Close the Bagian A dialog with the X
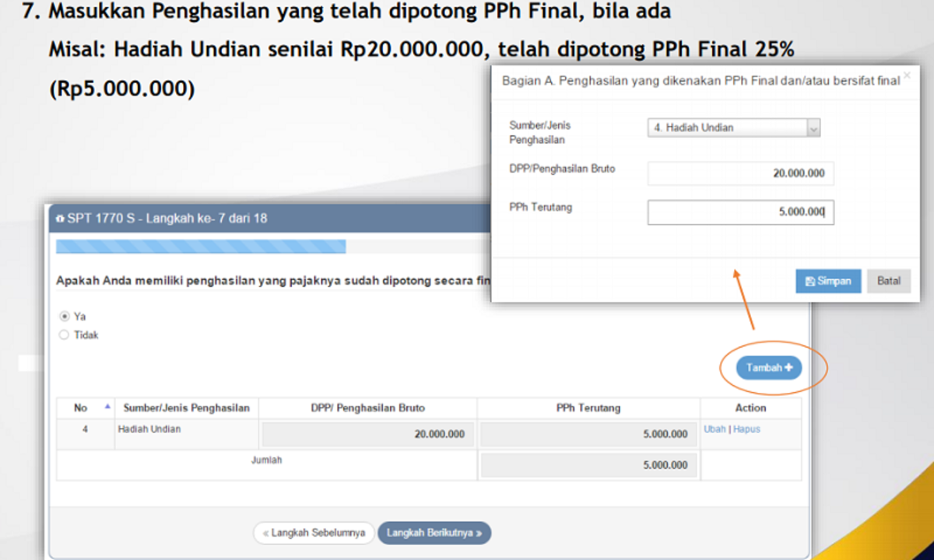The height and width of the screenshot is (560, 934). tap(906, 76)
